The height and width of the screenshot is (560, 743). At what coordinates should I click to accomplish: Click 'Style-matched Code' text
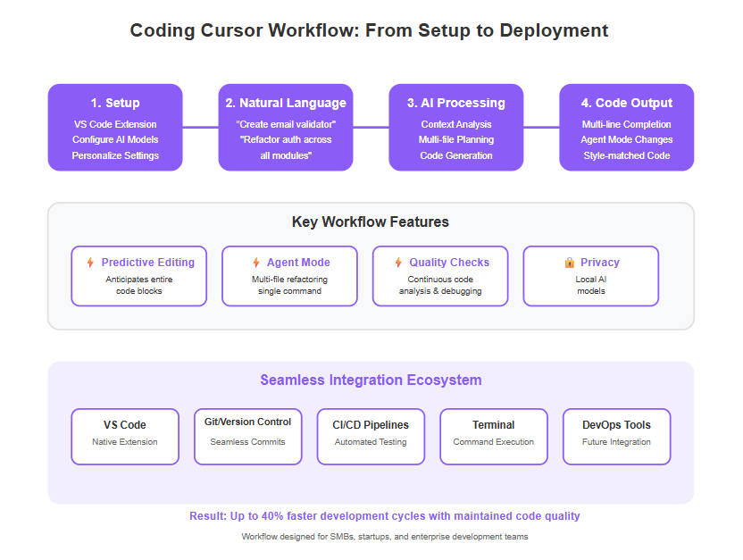click(x=626, y=155)
